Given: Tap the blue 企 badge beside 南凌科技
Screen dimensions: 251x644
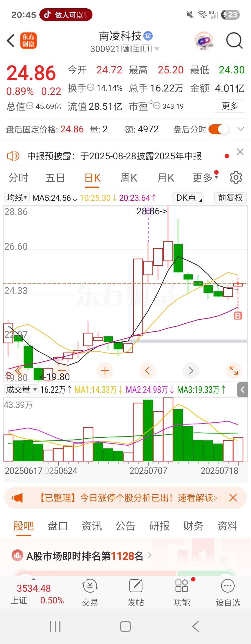Looking at the screenshot, I should click(148, 36).
